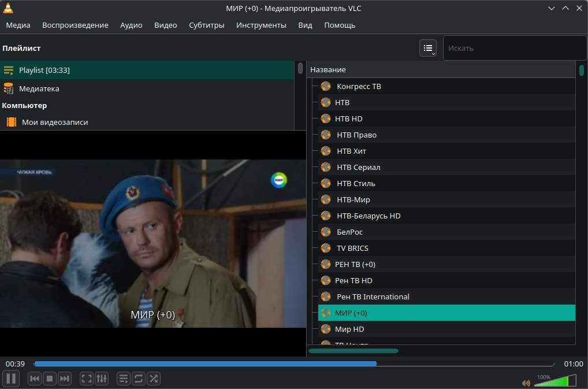This screenshot has width=588, height=389.
Task: Open extended settings equalizer panel
Action: point(102,379)
